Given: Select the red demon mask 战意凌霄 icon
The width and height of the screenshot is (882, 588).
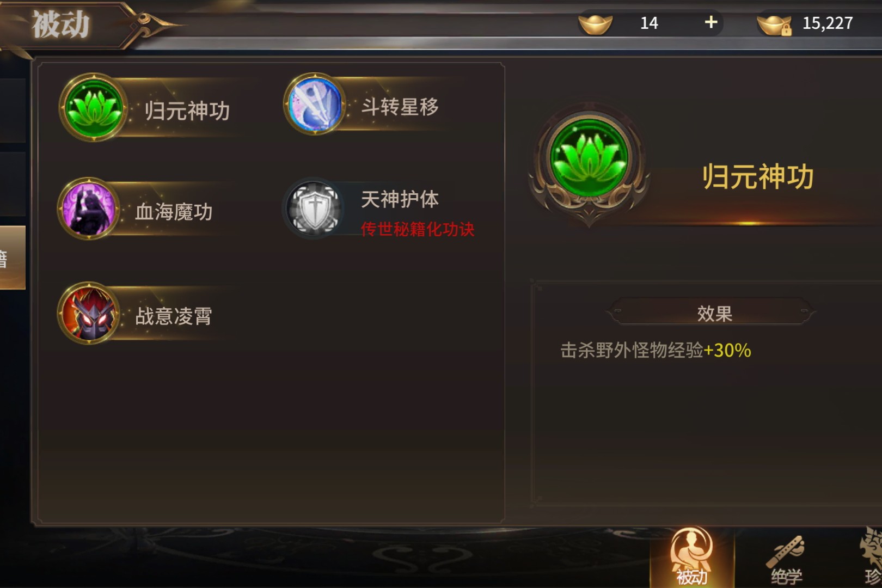Looking at the screenshot, I should [x=89, y=313].
